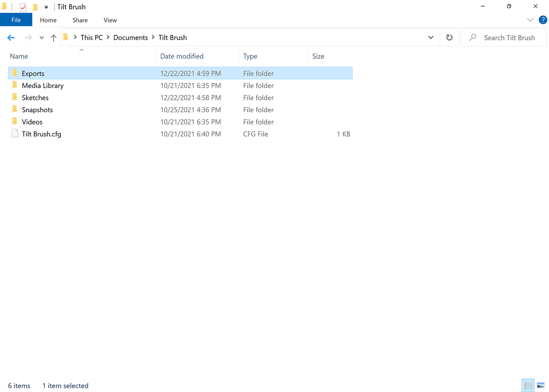549x392 pixels.
Task: Click the Search Tilt Brush field
Action: pos(504,38)
